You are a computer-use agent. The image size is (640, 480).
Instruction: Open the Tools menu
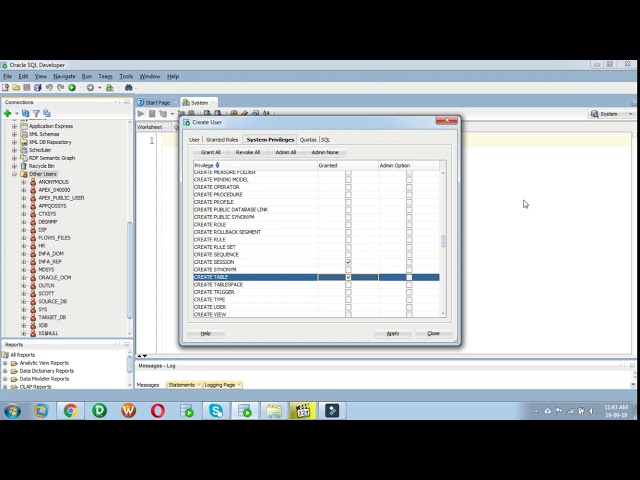point(126,76)
